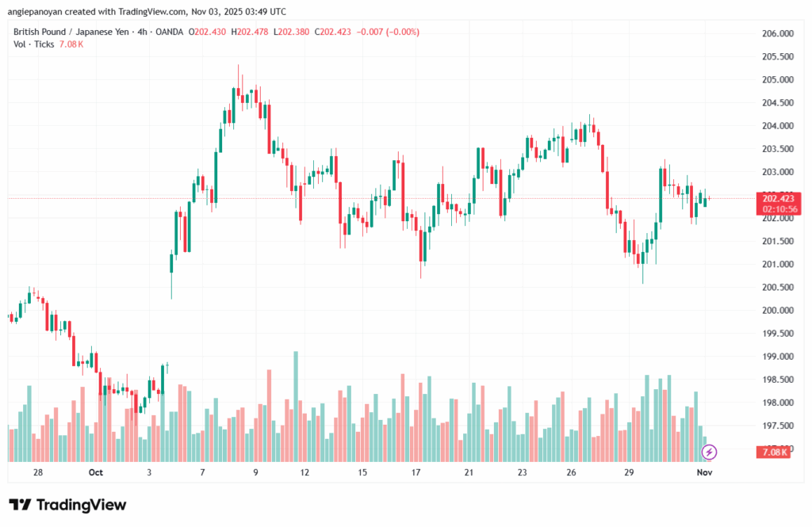Click the 02:10:56 candle countdown timer
Viewport: 812px width, 527px height.
(x=777, y=208)
